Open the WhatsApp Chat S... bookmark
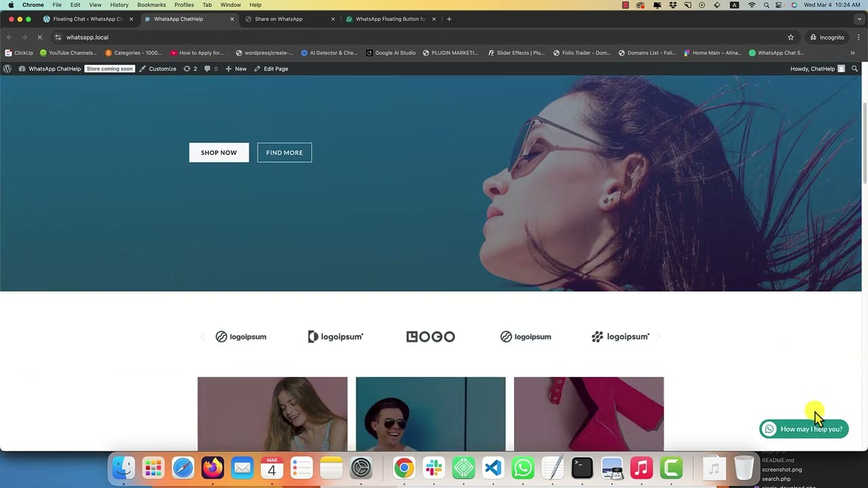Screen dimensions: 868x488 776,53
